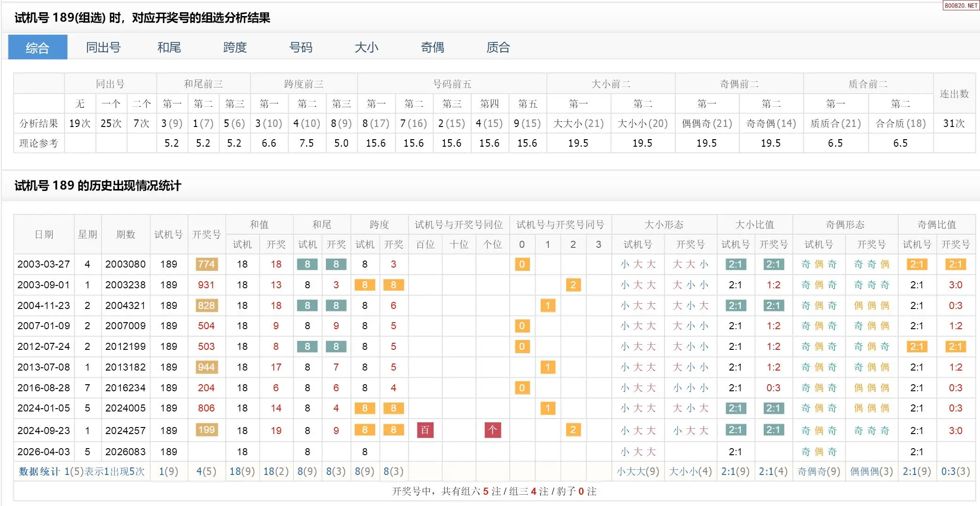Click the red 个 position badge
The height and width of the screenshot is (506, 980).
pyautogui.click(x=492, y=430)
